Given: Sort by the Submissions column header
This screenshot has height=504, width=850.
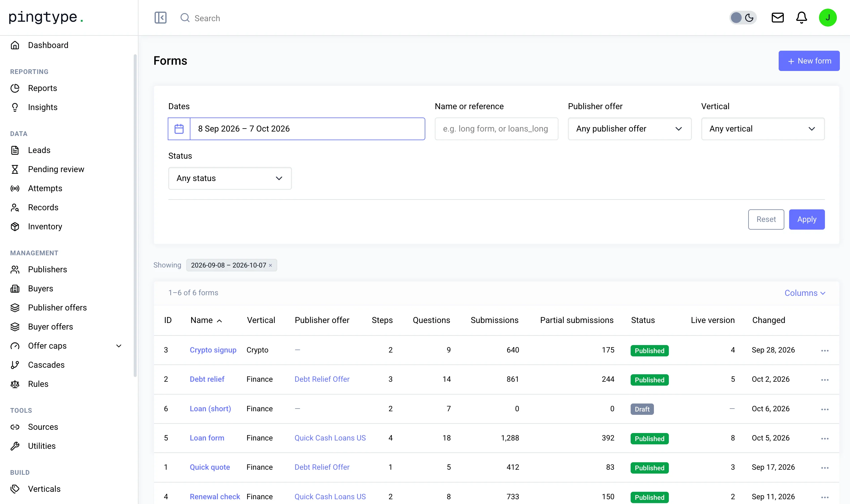Looking at the screenshot, I should tap(494, 320).
